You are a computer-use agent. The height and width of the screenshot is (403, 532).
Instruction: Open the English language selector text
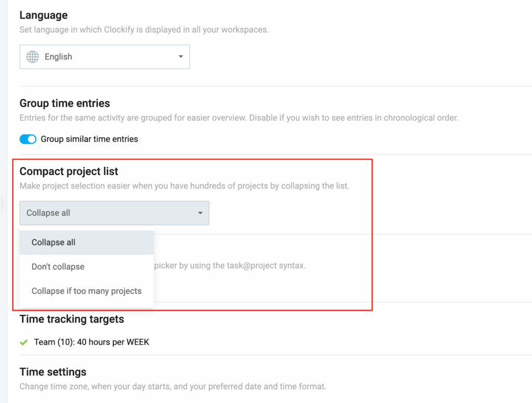pos(58,57)
